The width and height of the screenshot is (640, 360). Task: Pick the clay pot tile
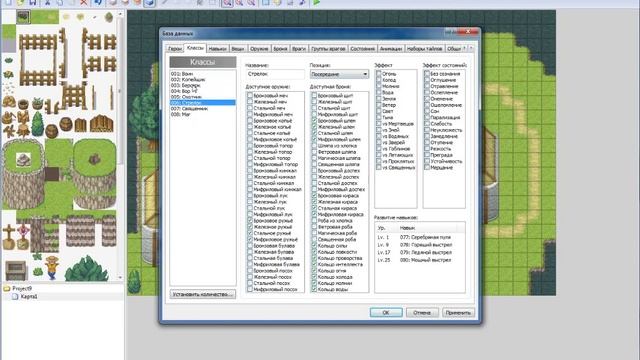24,104
